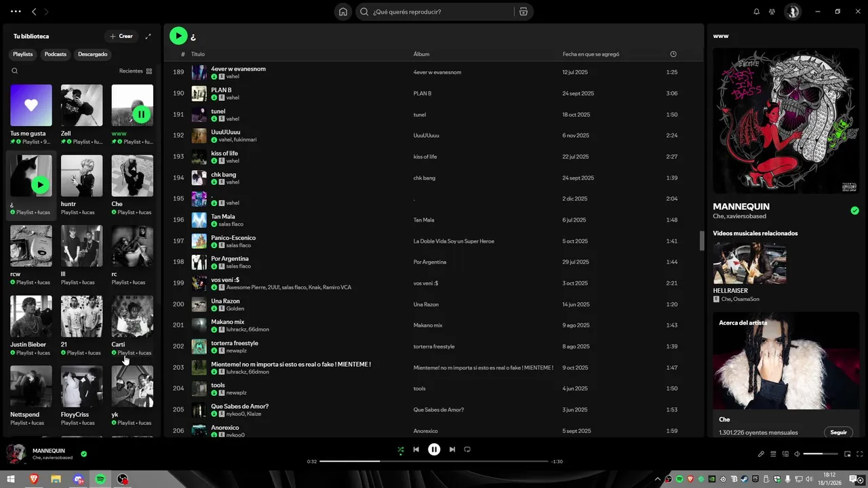Filter library by Descargado
Viewport: 868px width, 488px height.
[92, 54]
